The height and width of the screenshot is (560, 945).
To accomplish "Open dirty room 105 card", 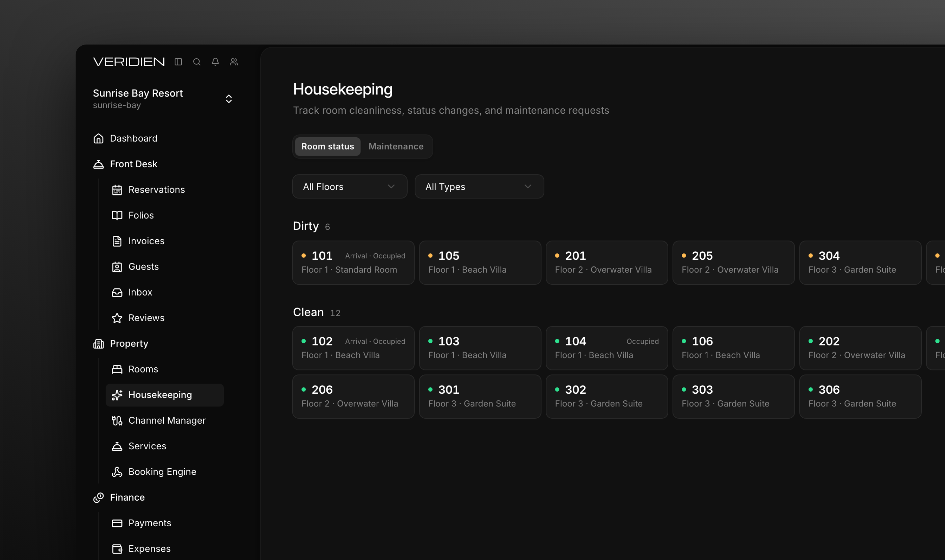I will 480,263.
